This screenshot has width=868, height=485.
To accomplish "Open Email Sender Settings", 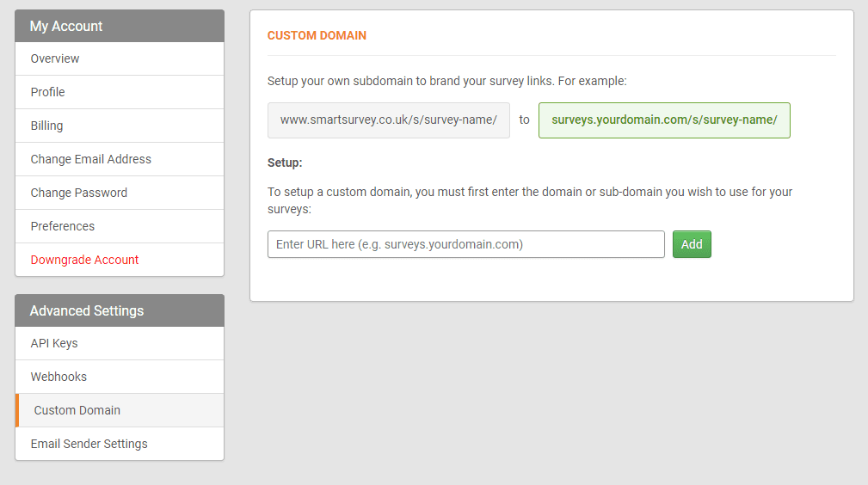I will pos(89,444).
